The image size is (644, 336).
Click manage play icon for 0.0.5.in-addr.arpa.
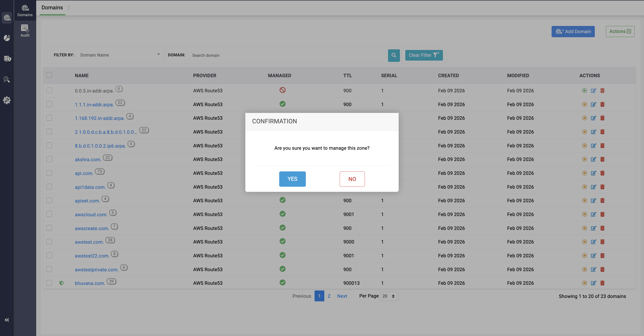584,91
